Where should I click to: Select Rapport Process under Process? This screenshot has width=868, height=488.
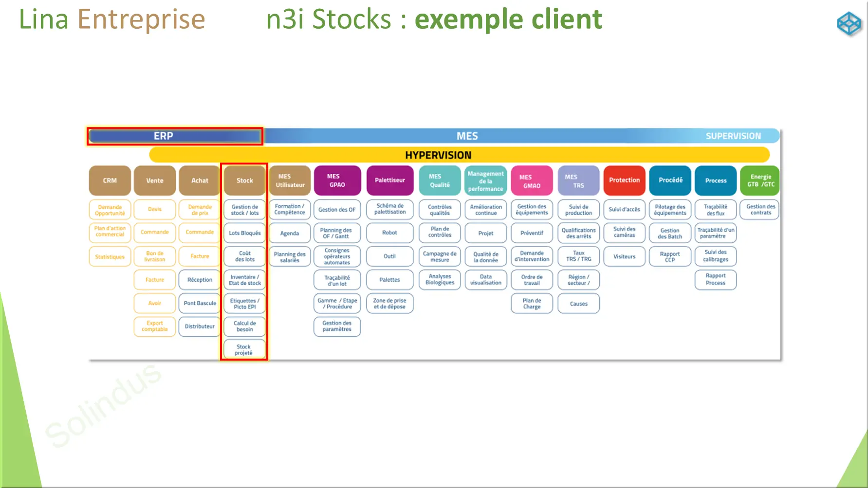(715, 280)
